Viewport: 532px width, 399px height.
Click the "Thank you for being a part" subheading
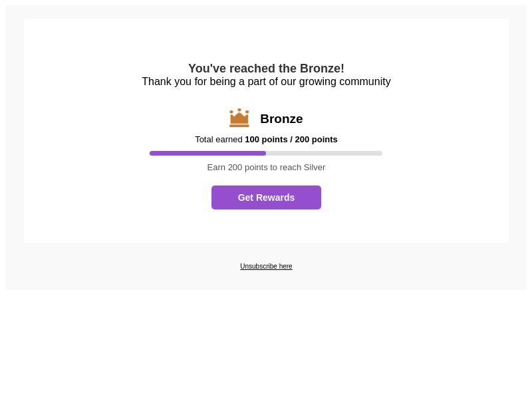click(266, 82)
